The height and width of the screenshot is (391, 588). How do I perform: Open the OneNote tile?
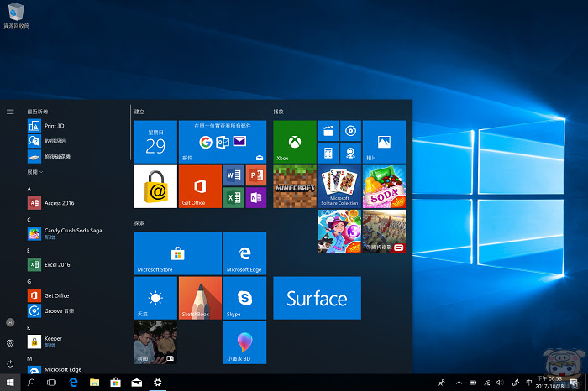(x=256, y=198)
